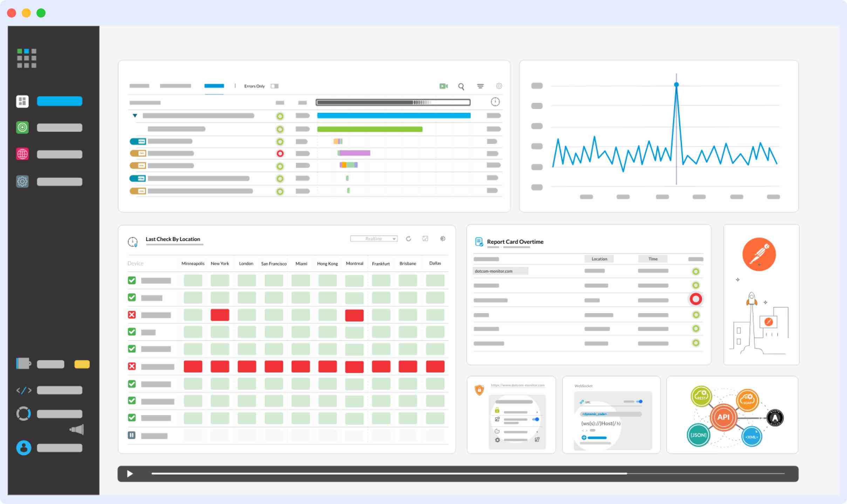Open the blue user account icon

(x=23, y=448)
